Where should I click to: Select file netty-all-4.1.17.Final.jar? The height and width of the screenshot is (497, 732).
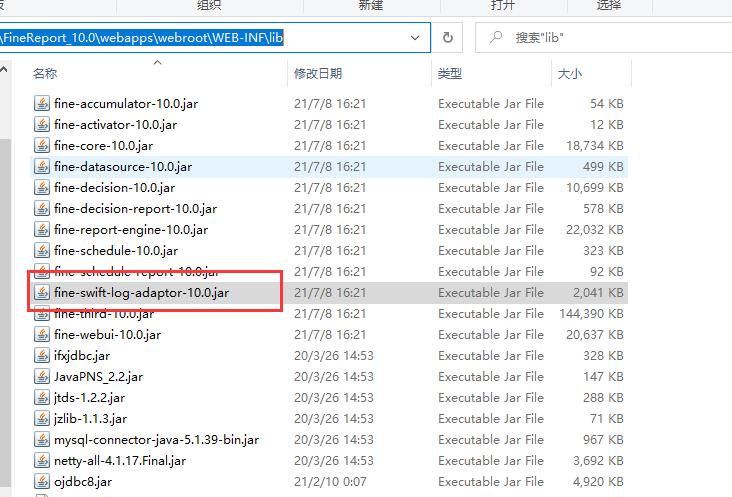120,460
